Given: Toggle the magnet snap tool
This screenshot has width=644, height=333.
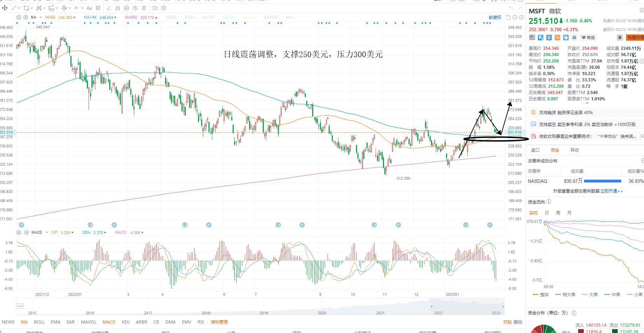Looking at the screenshot, I should coord(118,8).
